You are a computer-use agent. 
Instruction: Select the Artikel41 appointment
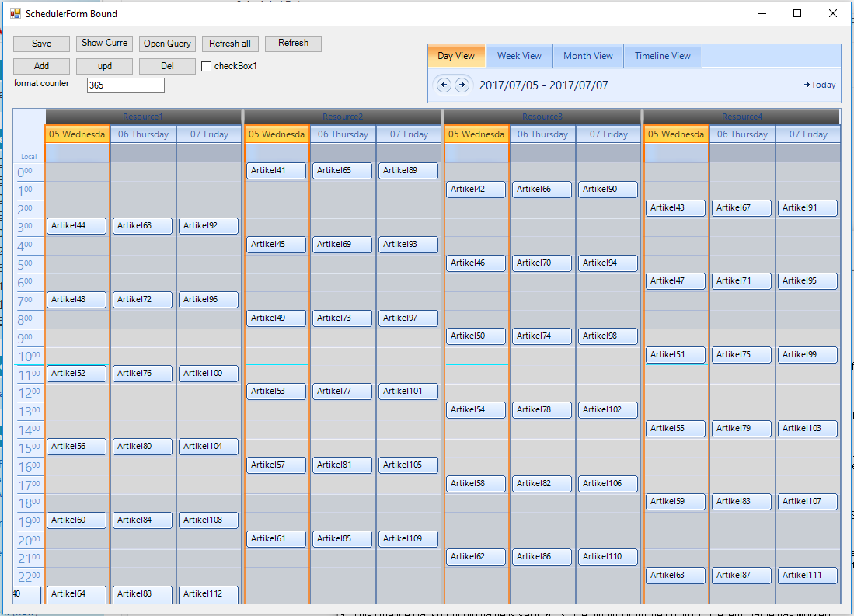(x=277, y=170)
